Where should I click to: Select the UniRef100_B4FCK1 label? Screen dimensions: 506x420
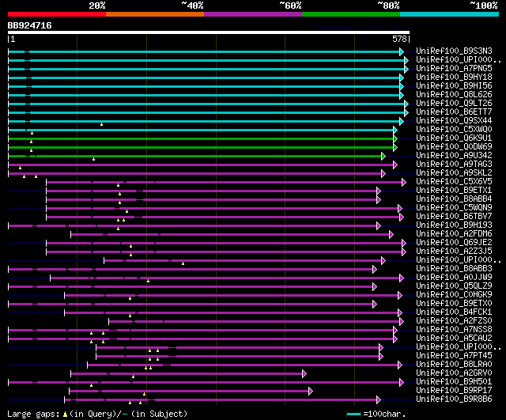pos(454,312)
